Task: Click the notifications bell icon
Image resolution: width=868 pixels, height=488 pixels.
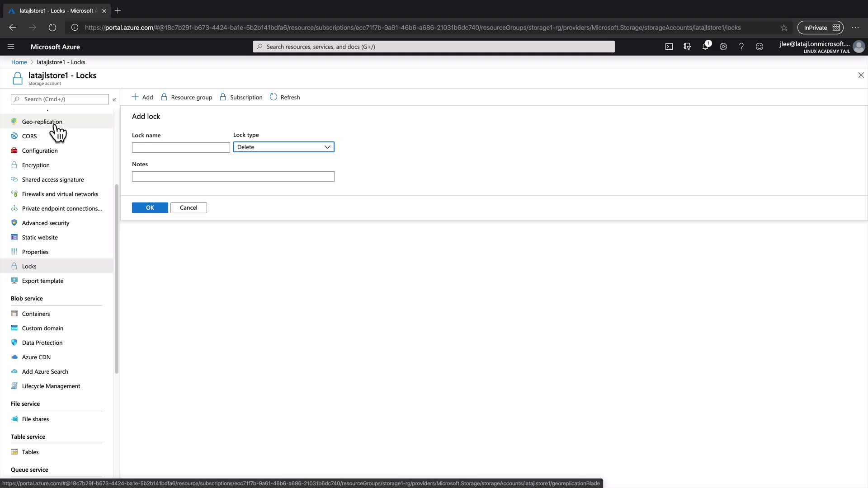Action: tap(705, 47)
